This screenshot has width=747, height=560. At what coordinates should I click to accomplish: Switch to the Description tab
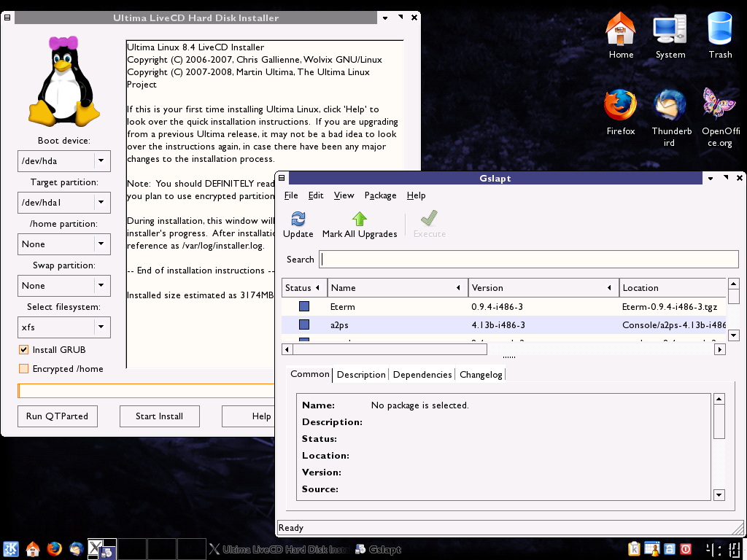coord(361,374)
